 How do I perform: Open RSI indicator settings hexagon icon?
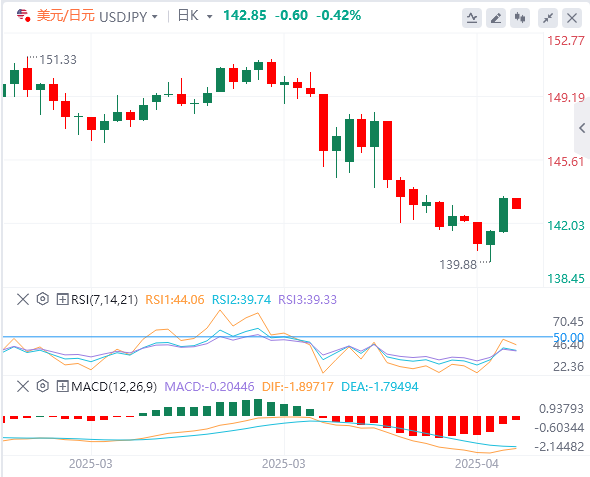(43, 299)
